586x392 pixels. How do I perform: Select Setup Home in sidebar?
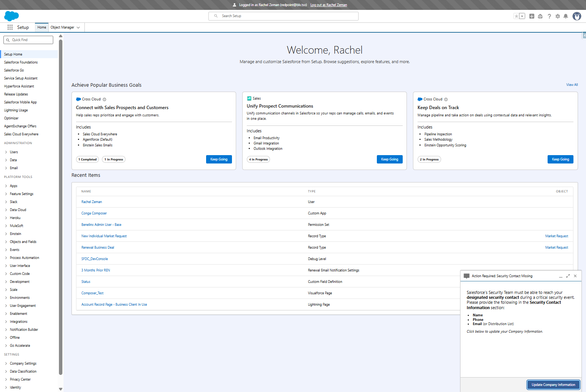coord(29,54)
